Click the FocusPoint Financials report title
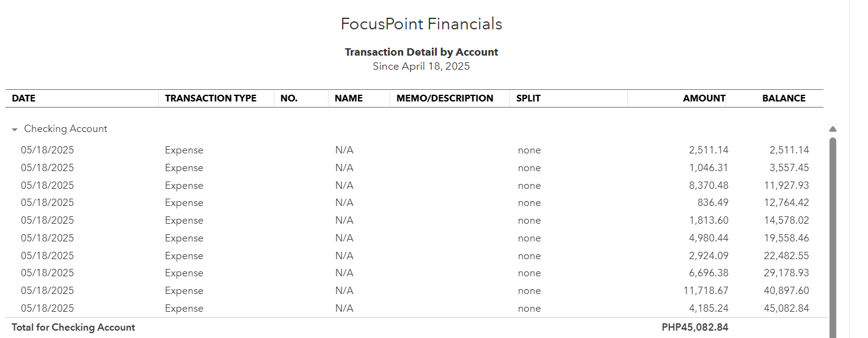The height and width of the screenshot is (338, 868). 421,24
